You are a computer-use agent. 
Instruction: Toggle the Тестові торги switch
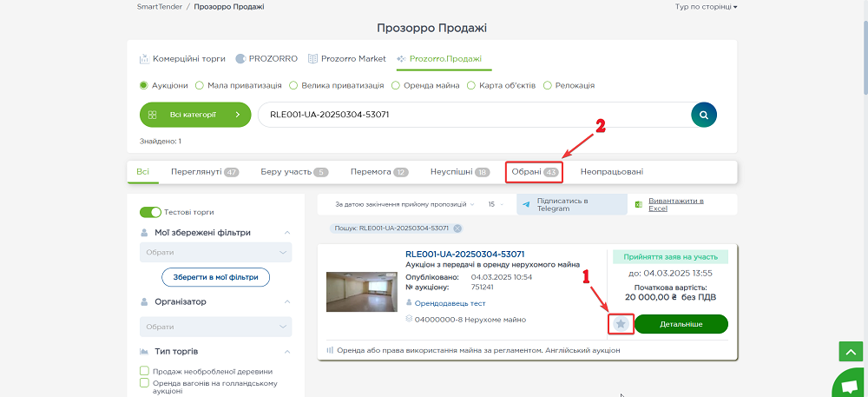pos(151,212)
